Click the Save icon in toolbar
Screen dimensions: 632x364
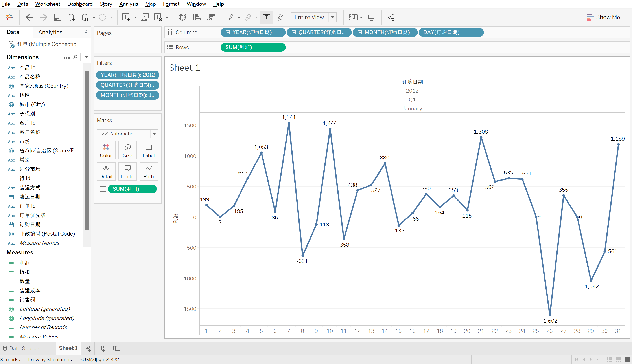57,17
